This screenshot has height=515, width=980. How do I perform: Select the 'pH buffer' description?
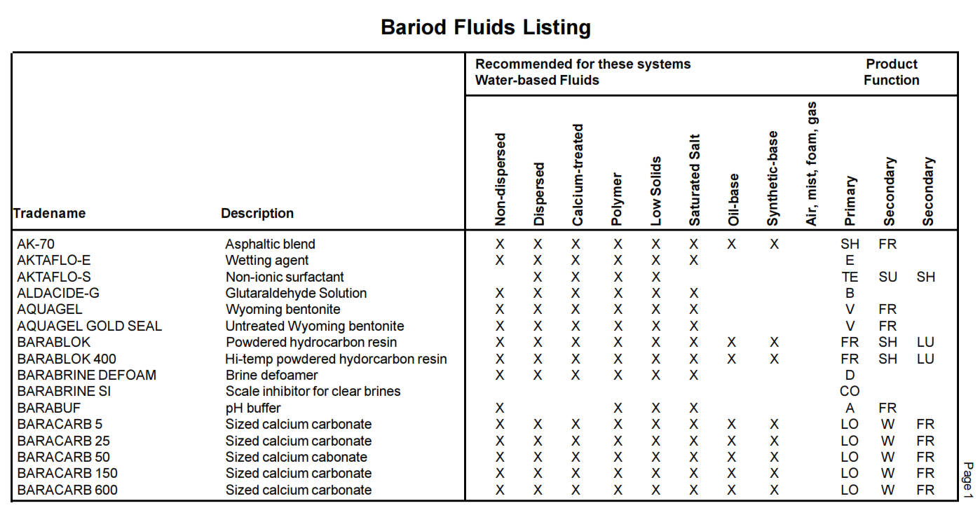(x=253, y=408)
